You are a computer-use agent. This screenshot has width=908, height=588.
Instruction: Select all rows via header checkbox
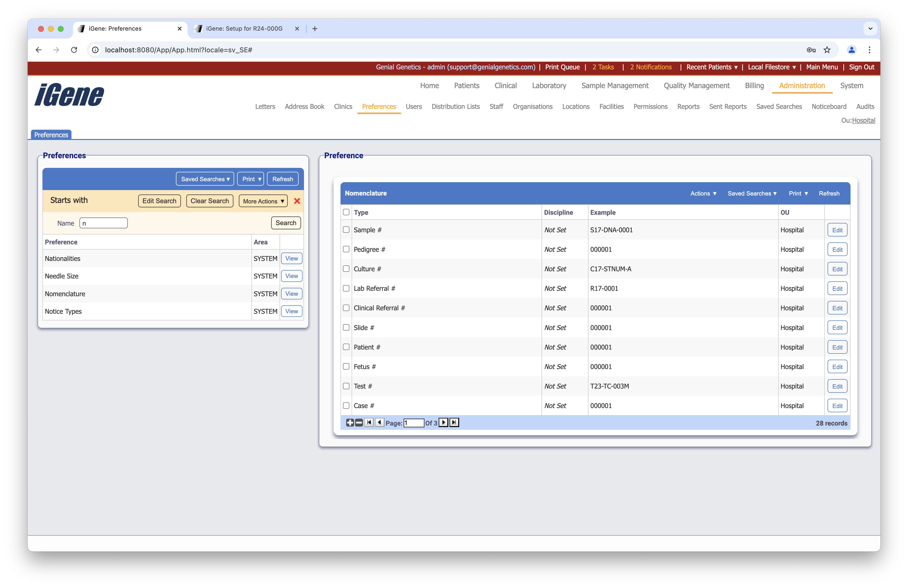[x=346, y=212]
